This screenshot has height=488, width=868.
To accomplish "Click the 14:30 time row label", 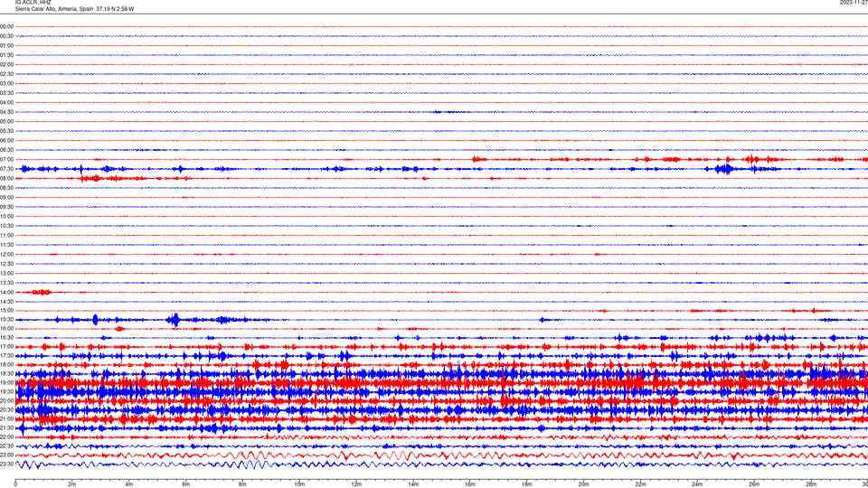I will (6, 302).
